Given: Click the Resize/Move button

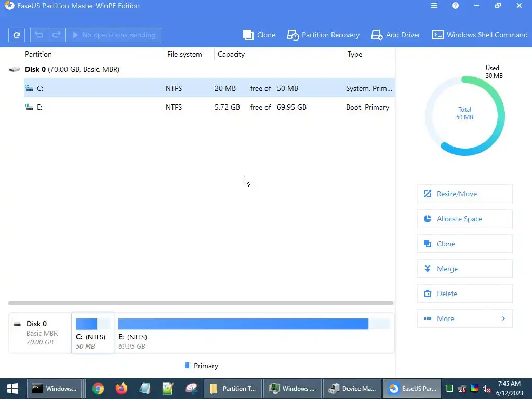Looking at the screenshot, I should (464, 194).
